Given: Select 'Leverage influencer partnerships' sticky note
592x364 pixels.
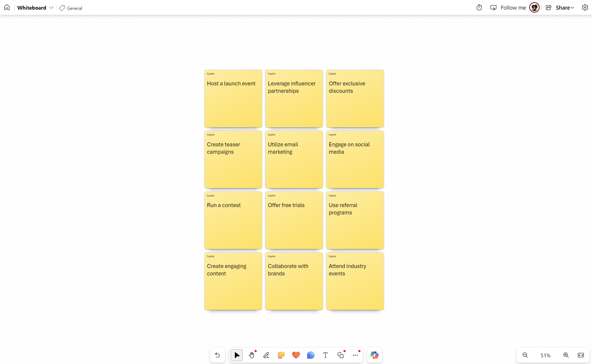Looking at the screenshot, I should [294, 98].
